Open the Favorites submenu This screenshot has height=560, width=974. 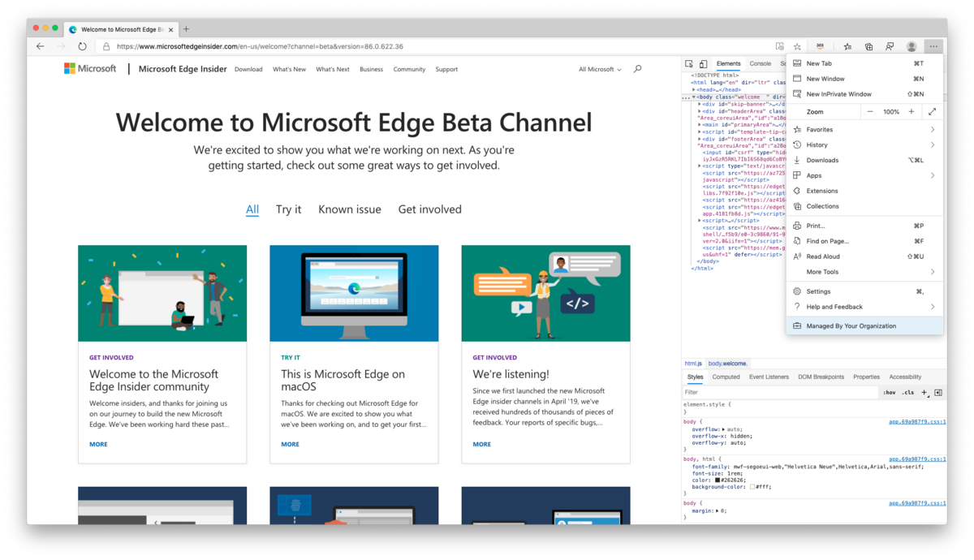coord(864,129)
